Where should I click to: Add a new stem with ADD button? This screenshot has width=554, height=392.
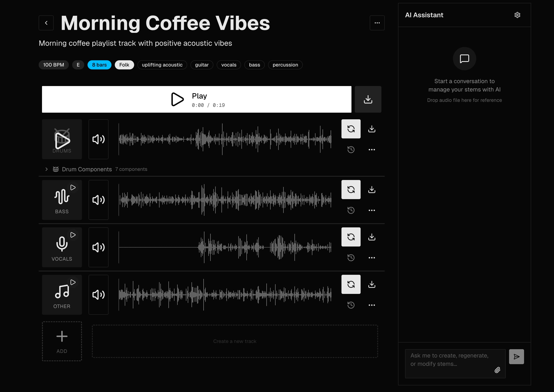point(62,341)
